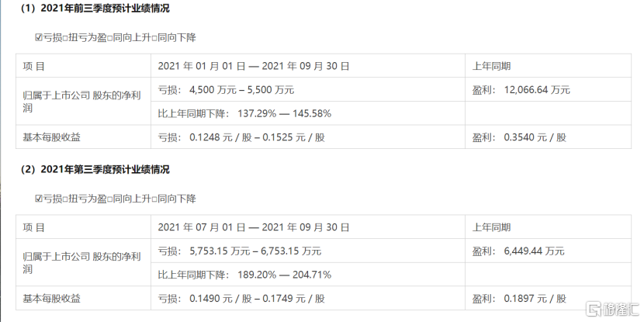Toggle the 亏损 checkbox in section (2)

click(39, 199)
